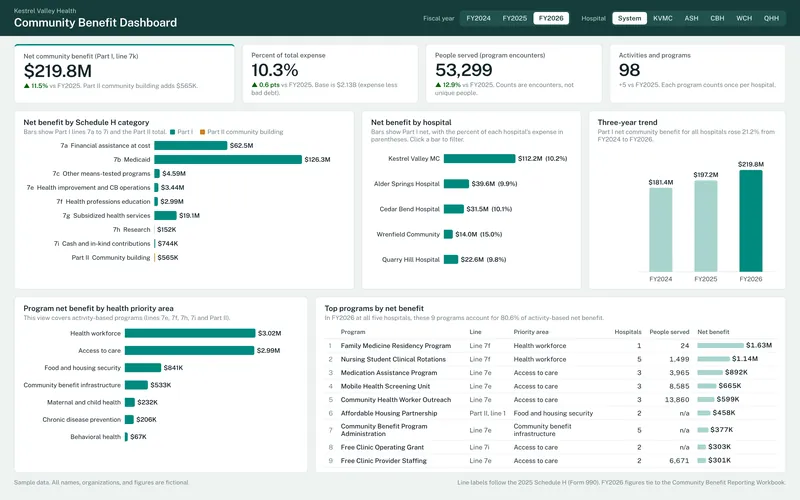Click the Part II orange legend swatch
Screen dimensions: 800x500
(203, 132)
